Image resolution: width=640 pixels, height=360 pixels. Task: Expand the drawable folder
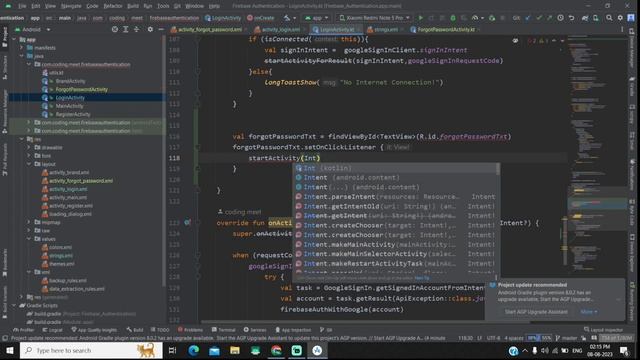29,147
